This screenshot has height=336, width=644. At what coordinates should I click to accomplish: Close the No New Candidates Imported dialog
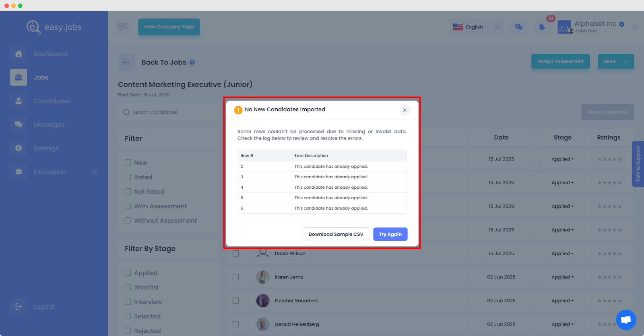tap(405, 110)
